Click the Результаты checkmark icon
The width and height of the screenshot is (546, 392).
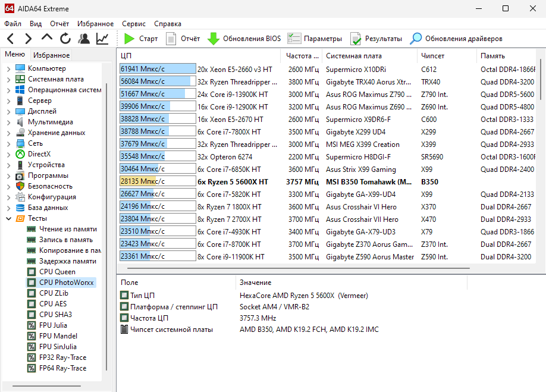(x=356, y=39)
